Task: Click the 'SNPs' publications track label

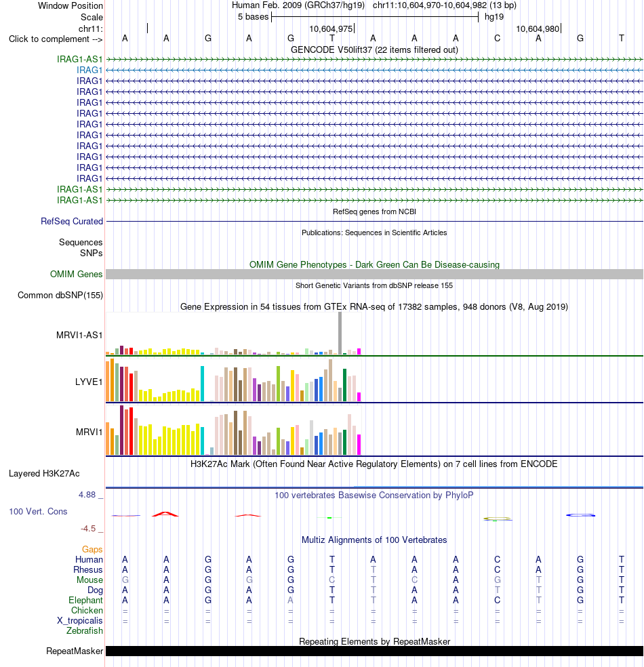Action: tap(92, 253)
